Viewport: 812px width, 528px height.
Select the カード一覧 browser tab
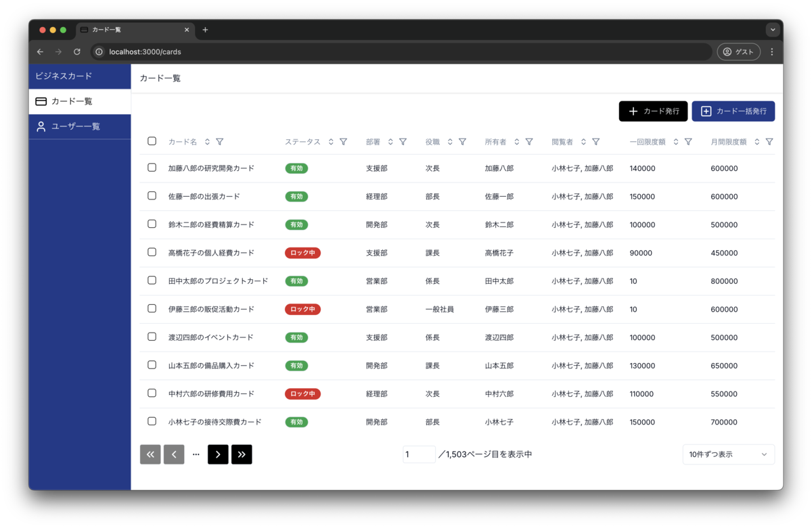pos(135,30)
